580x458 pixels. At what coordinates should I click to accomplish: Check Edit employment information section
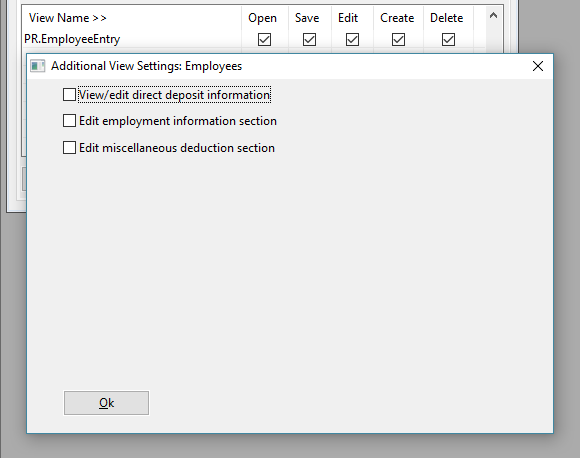pyautogui.click(x=69, y=121)
